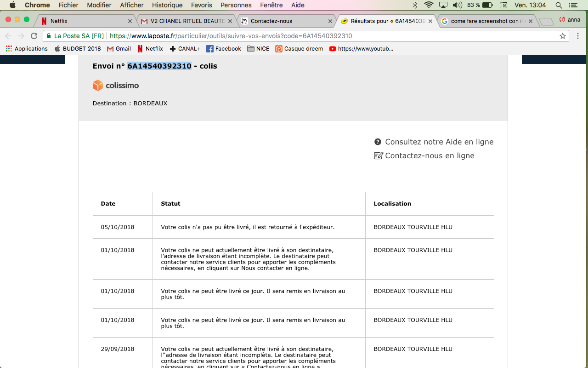Open the Historique menu
Viewport: 588px width, 368px height.
(167, 5)
